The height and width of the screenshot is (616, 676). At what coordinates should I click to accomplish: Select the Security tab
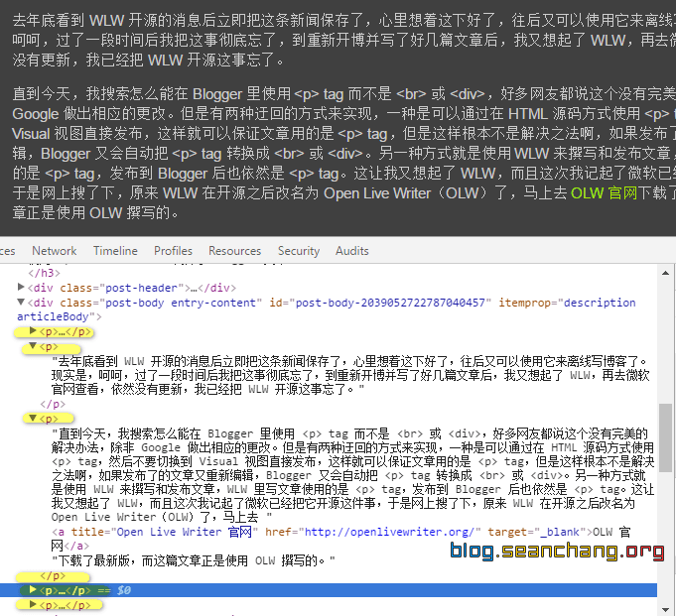(x=299, y=251)
